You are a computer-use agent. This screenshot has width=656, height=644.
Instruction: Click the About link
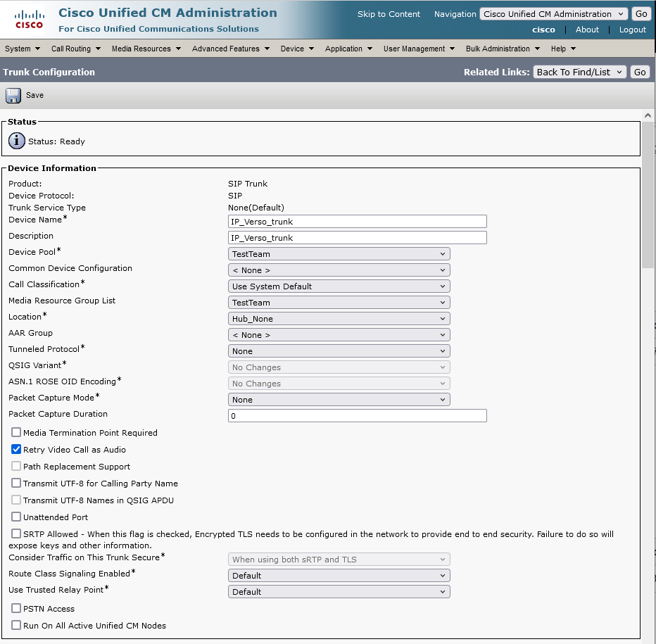[587, 30]
